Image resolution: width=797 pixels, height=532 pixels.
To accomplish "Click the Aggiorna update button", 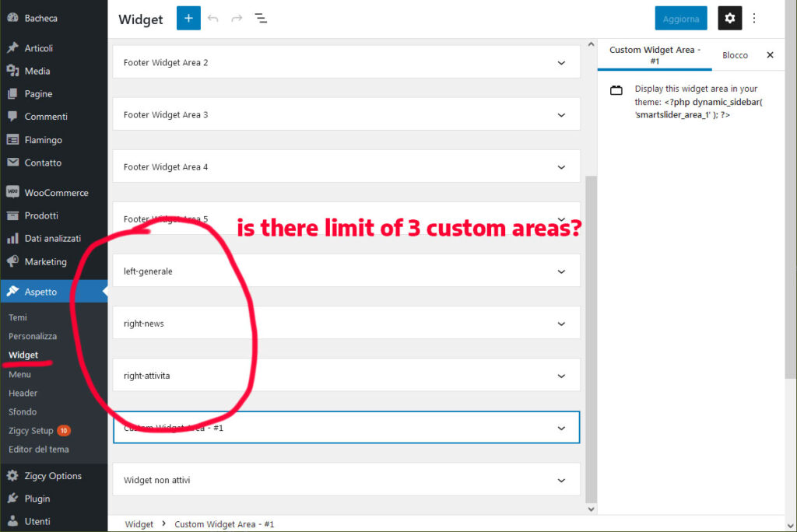I will (680, 19).
